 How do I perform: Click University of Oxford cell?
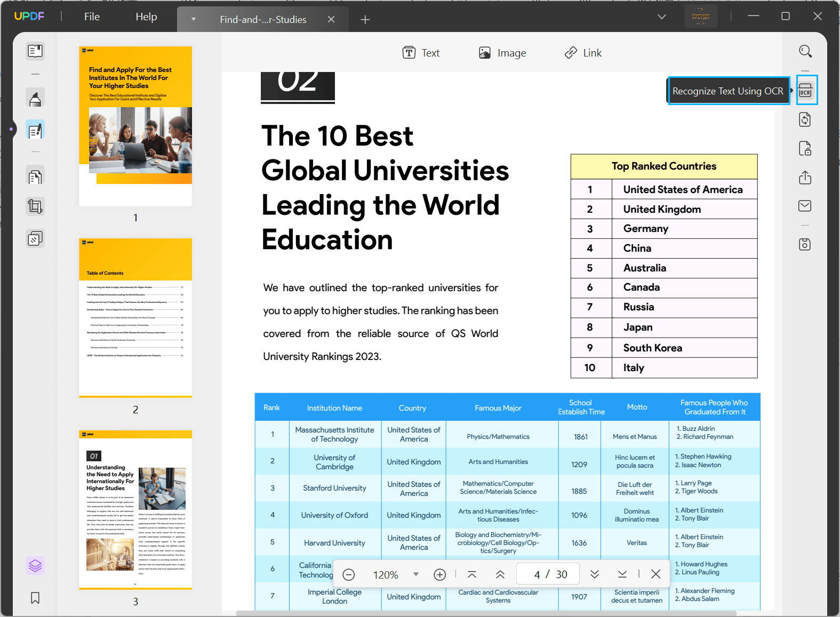pos(334,515)
